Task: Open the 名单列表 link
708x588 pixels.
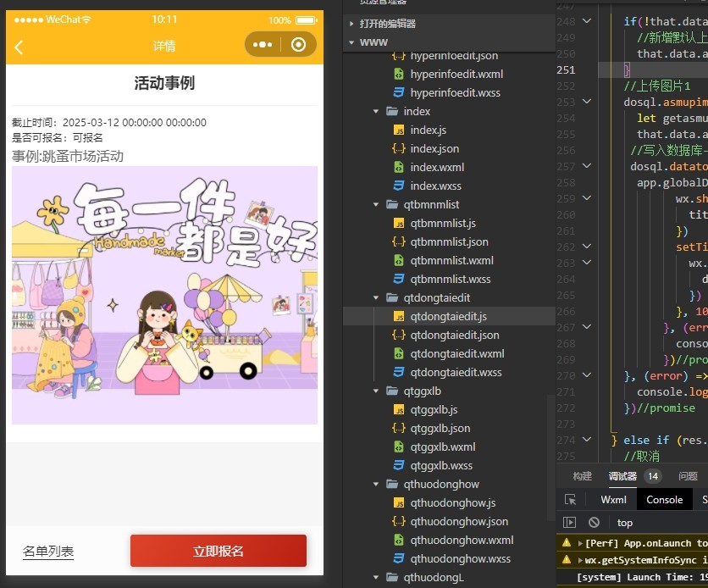Action: (x=48, y=552)
